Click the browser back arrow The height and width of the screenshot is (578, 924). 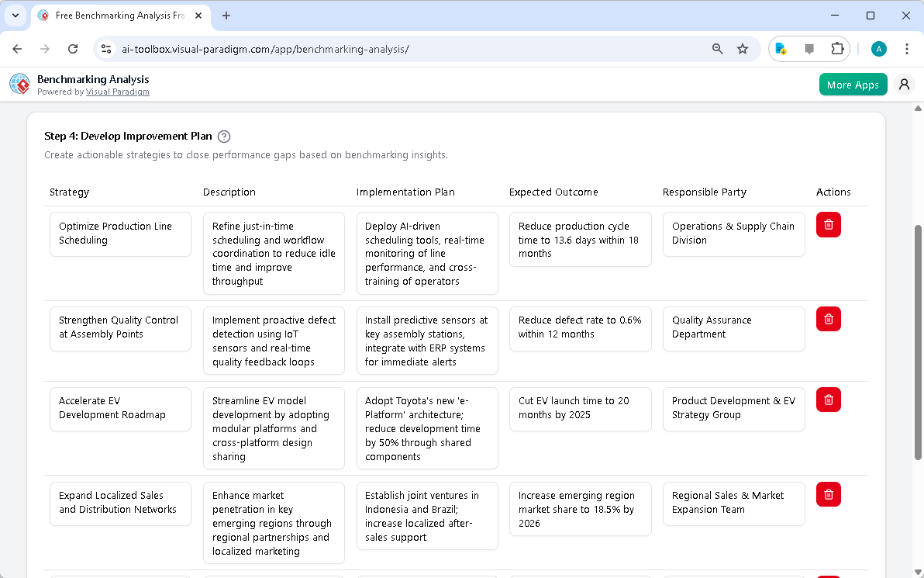click(x=17, y=48)
